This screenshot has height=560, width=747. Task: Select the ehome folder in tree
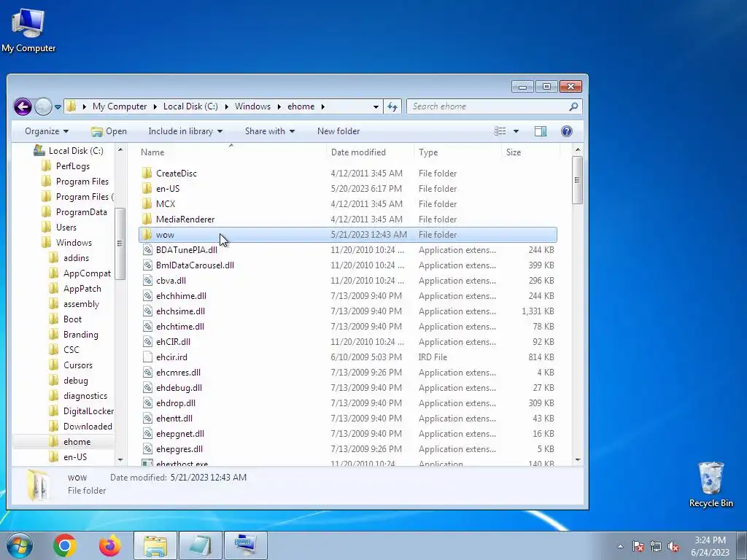click(77, 441)
